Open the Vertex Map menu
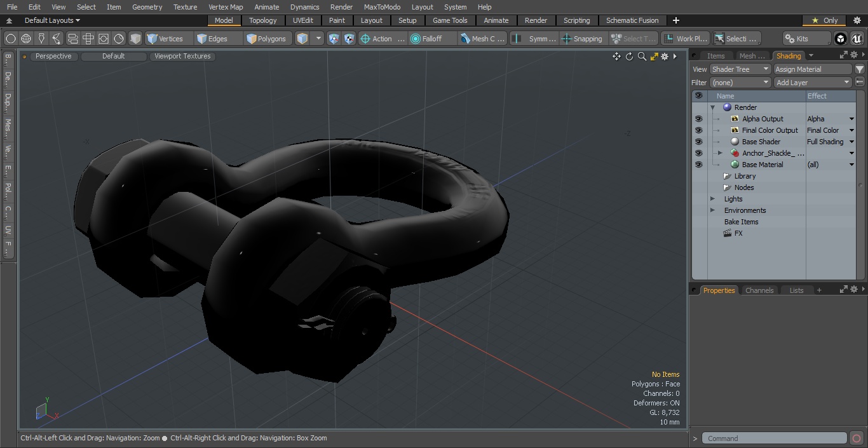Viewport: 868px width, 448px height. point(226,7)
